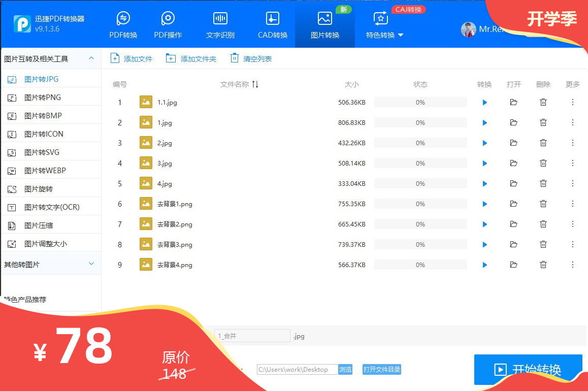
Task: Click the 打开文件目录 button
Action: point(381,370)
